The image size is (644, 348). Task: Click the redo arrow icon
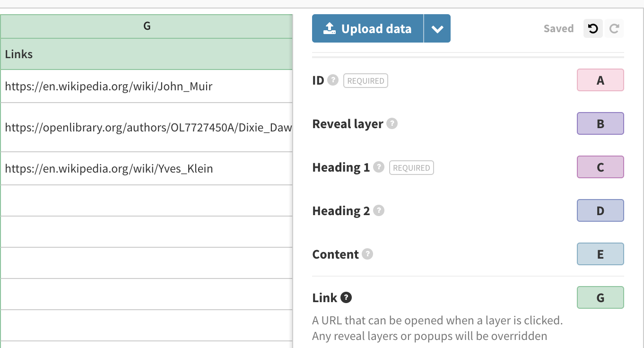tap(614, 29)
